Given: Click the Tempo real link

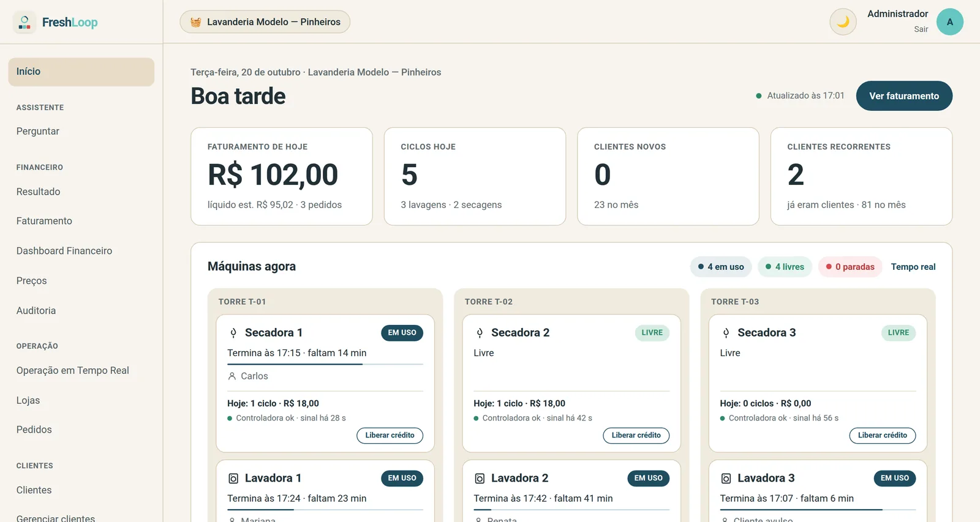Looking at the screenshot, I should (x=913, y=267).
